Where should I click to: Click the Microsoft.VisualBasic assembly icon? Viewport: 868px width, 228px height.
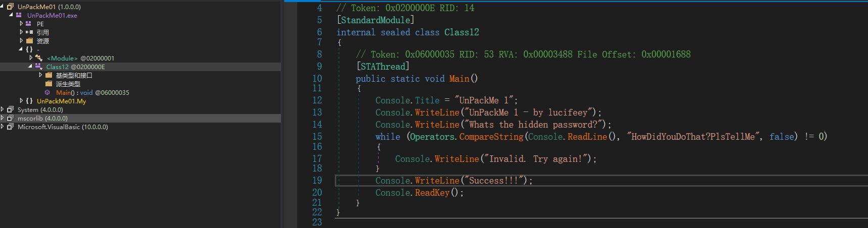[10, 127]
